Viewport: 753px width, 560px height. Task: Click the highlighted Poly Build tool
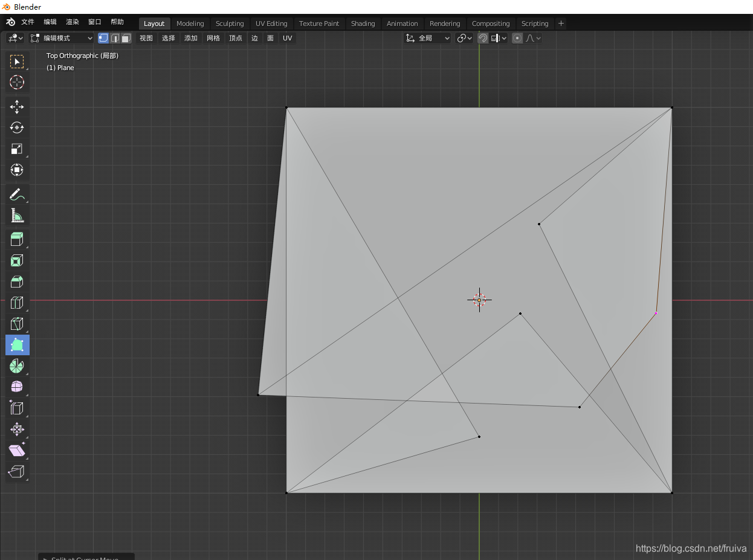tap(17, 345)
